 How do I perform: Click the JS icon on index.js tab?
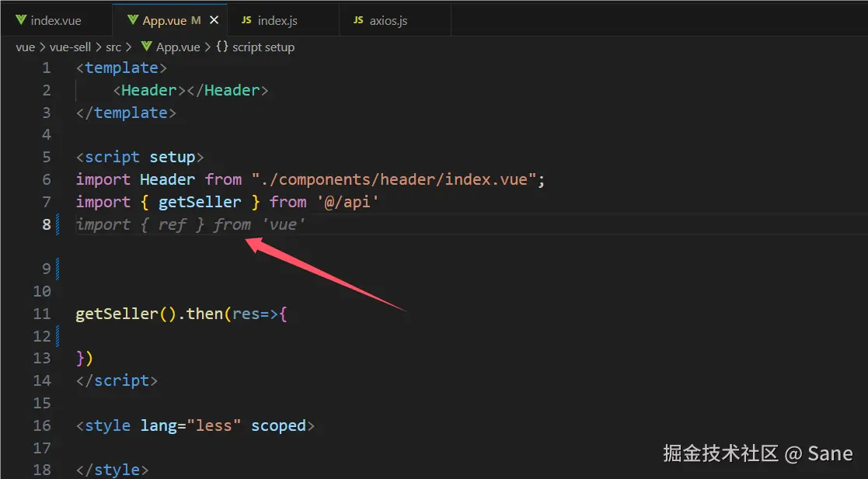(246, 20)
